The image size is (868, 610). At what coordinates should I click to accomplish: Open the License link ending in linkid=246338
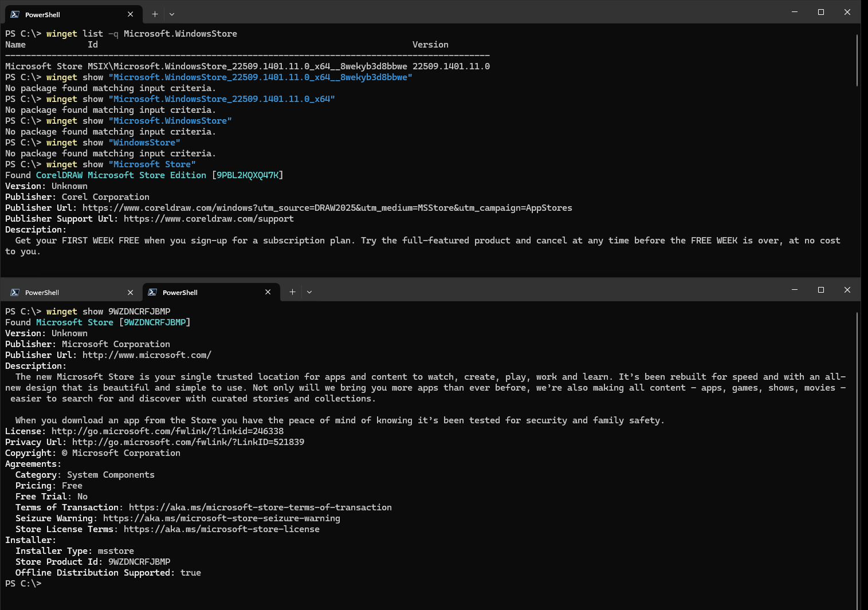pos(167,431)
